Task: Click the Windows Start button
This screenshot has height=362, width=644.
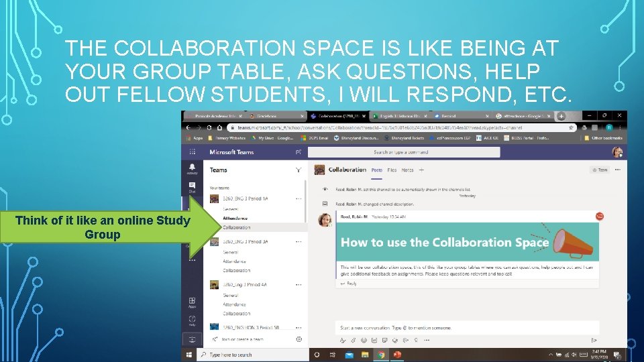Action: point(189,355)
